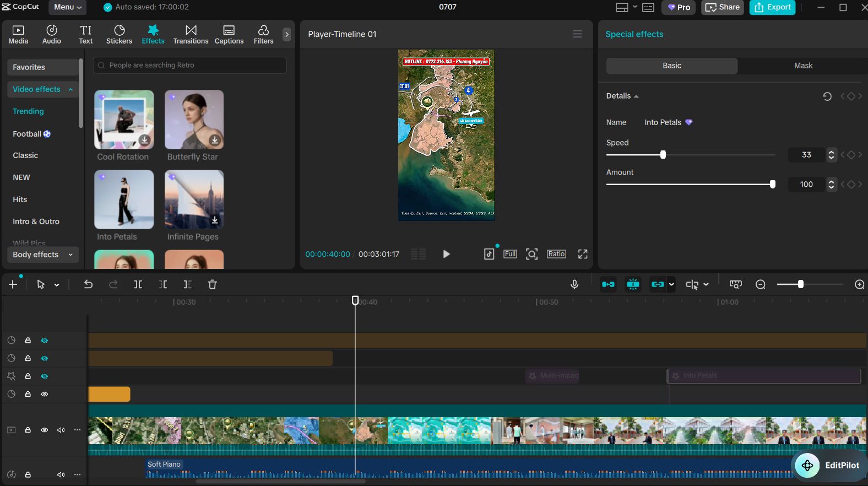Open the Filters panel
The height and width of the screenshot is (486, 868).
click(263, 34)
